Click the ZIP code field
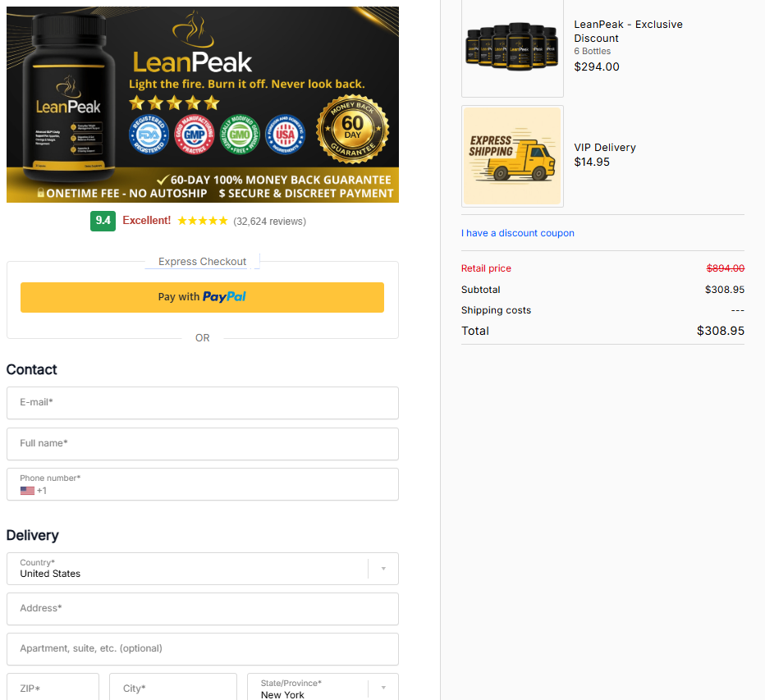The height and width of the screenshot is (700, 765). coord(53,689)
